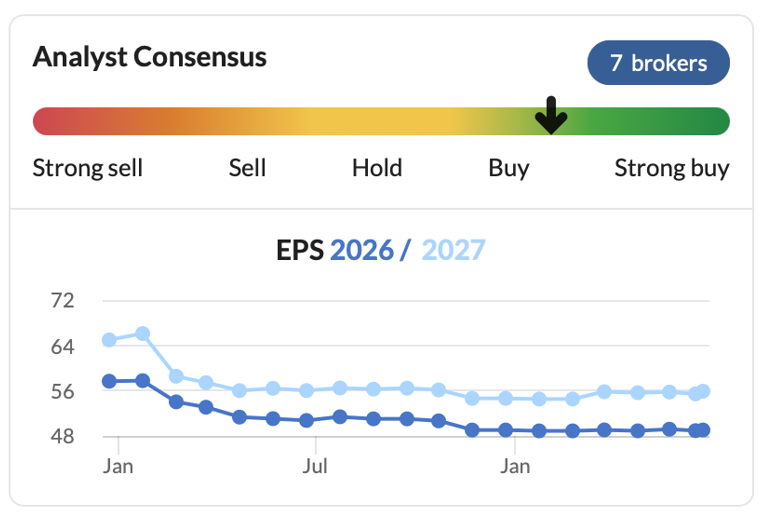Select the Sell rating label

pos(247,168)
